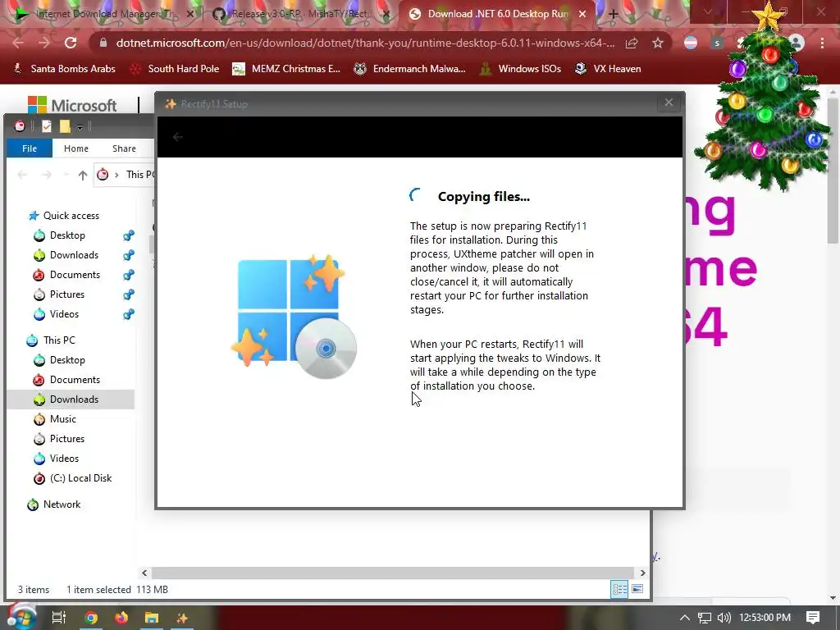Screen dimensions: 840x630
Task: Open MEMZ Christmas bookmark
Action: (x=286, y=69)
